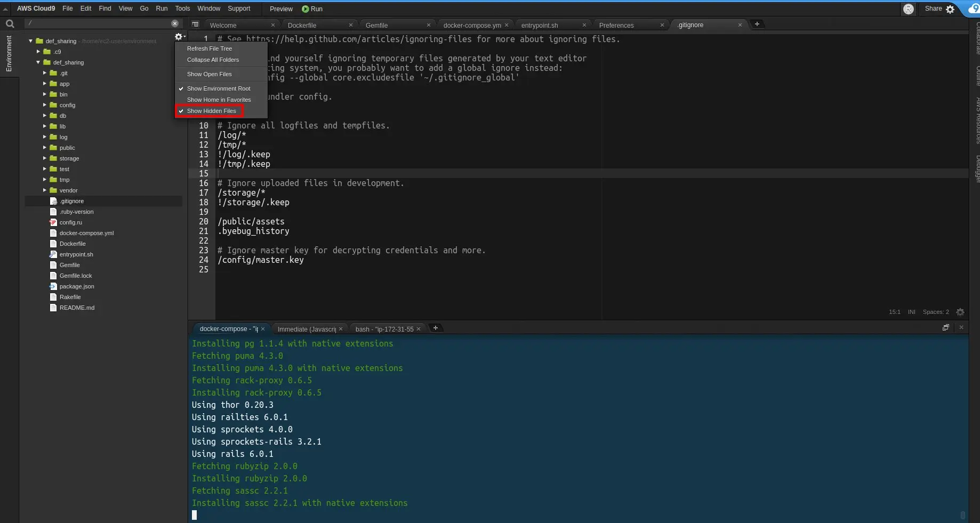Click Show Open Files menu item
The height and width of the screenshot is (523, 980).
point(221,74)
